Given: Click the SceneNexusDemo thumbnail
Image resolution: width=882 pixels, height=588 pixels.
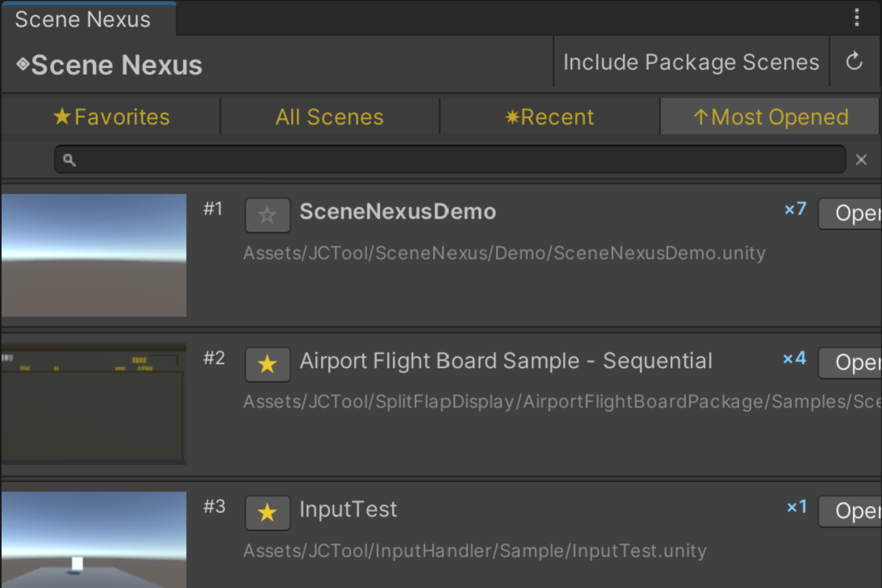Looking at the screenshot, I should pyautogui.click(x=94, y=255).
